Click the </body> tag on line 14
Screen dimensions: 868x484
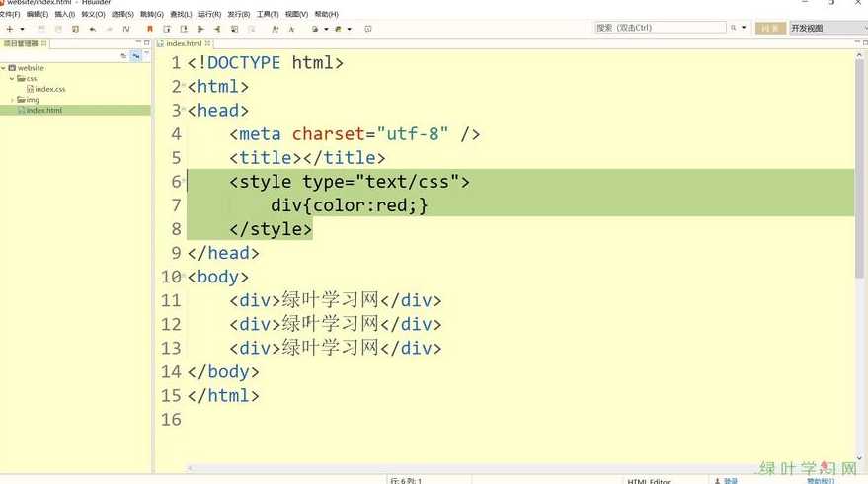(223, 372)
